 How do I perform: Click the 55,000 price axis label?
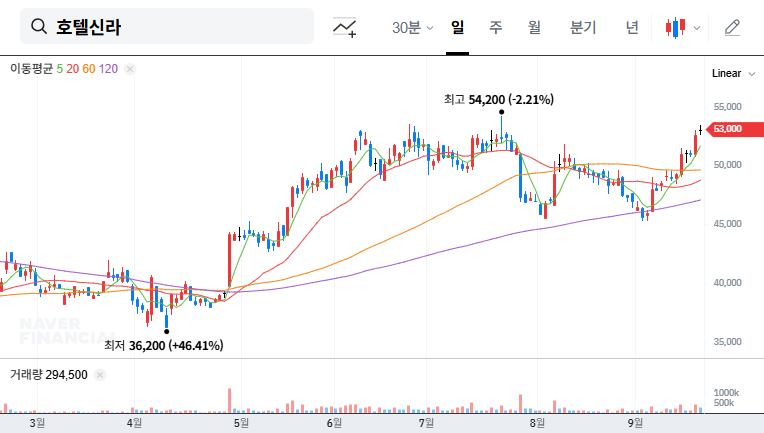727,107
